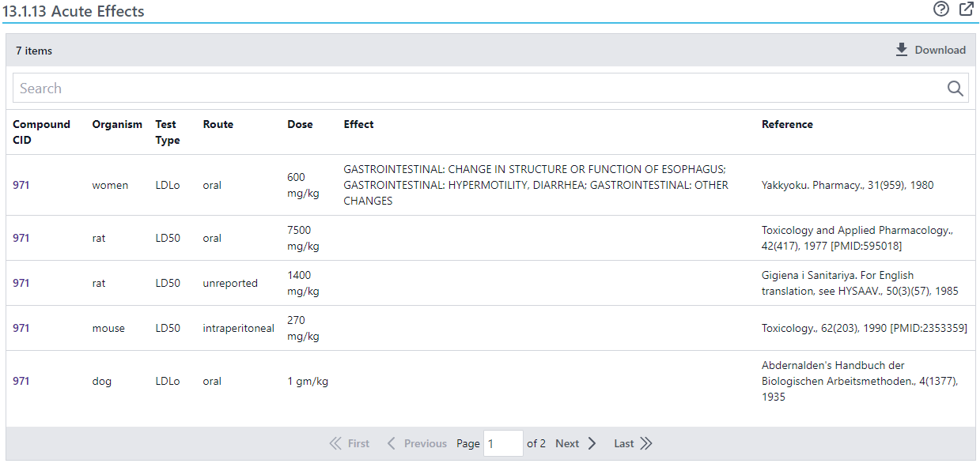Select the GASTROINTESTINAL effect description text

535,185
